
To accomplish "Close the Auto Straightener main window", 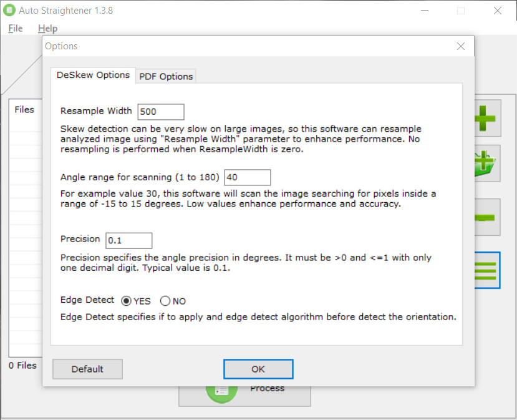I will [x=498, y=11].
